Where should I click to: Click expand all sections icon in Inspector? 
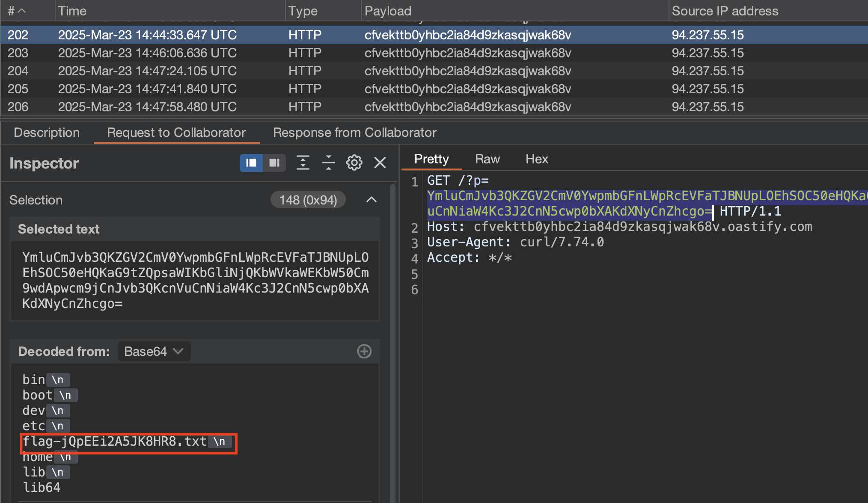tap(303, 163)
